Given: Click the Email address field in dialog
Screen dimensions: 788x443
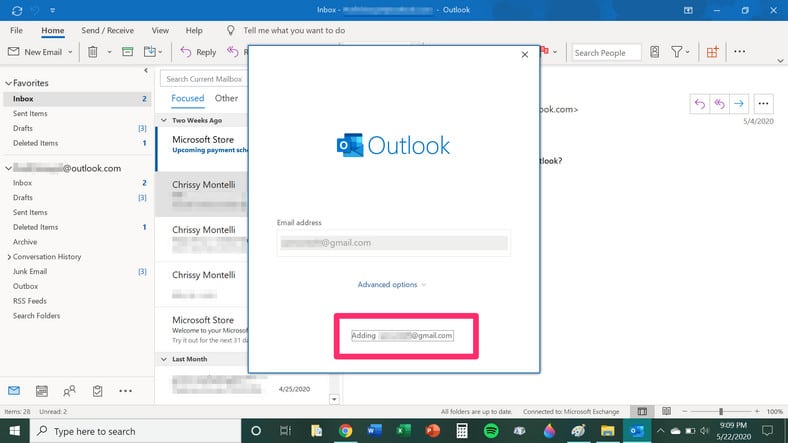Looking at the screenshot, I should coord(393,243).
